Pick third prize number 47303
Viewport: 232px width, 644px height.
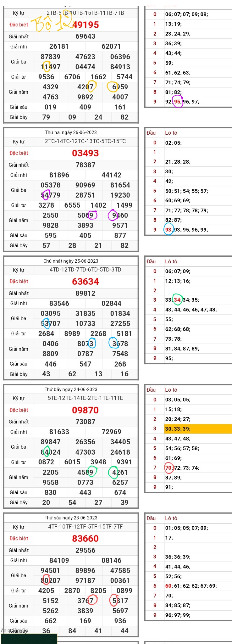point(86,452)
